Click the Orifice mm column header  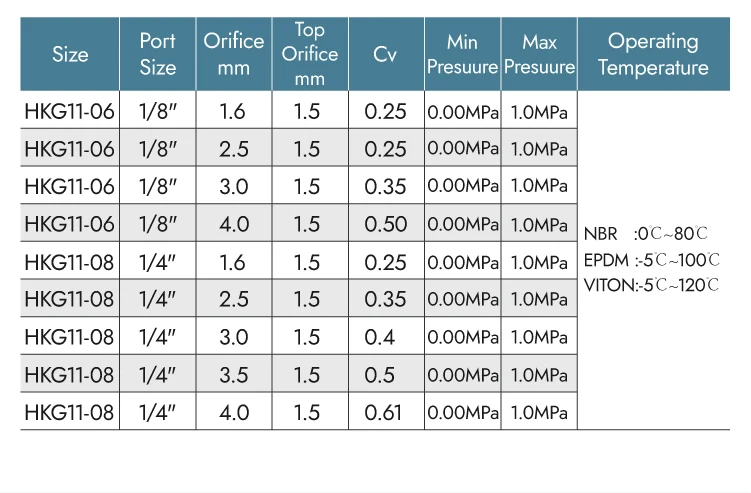click(234, 55)
